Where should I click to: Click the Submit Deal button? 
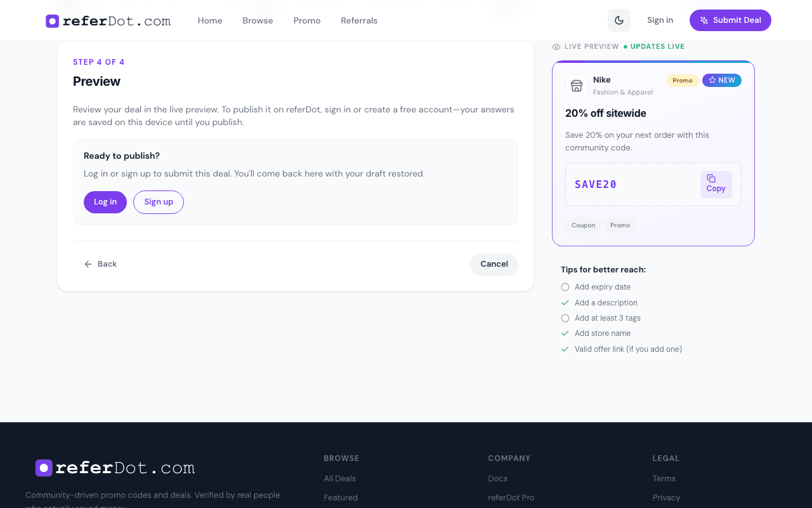(x=730, y=20)
